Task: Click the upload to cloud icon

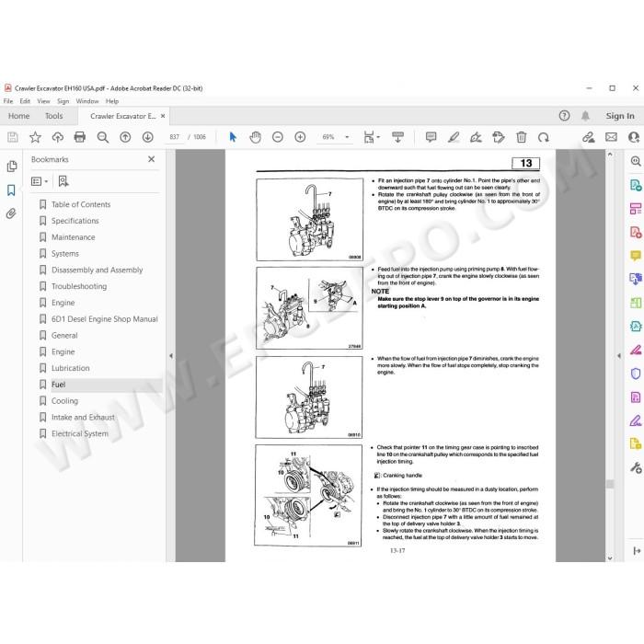Action: coord(57,137)
